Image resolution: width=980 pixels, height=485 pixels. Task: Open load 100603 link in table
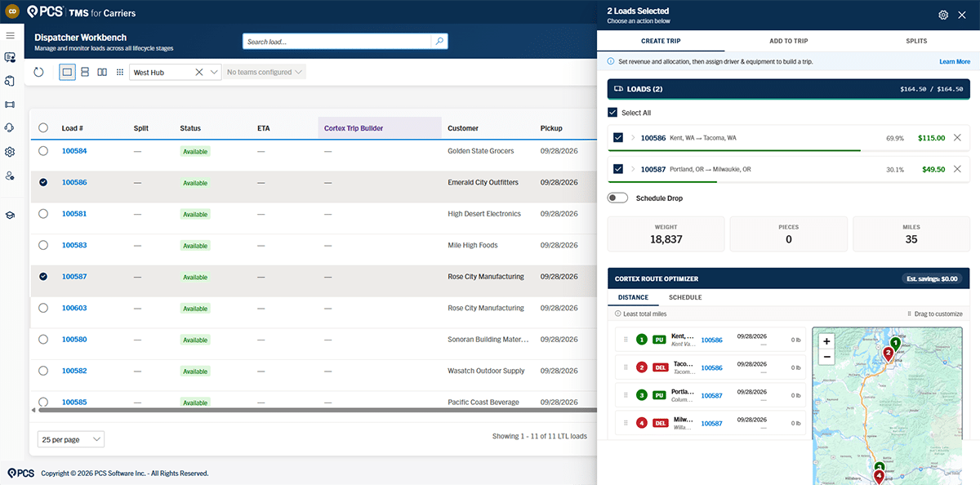click(x=74, y=308)
